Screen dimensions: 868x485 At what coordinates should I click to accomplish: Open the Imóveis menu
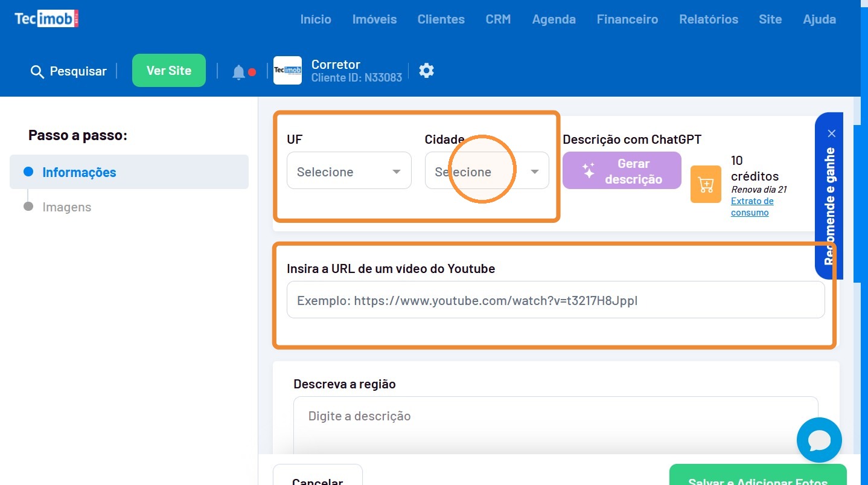coord(374,19)
